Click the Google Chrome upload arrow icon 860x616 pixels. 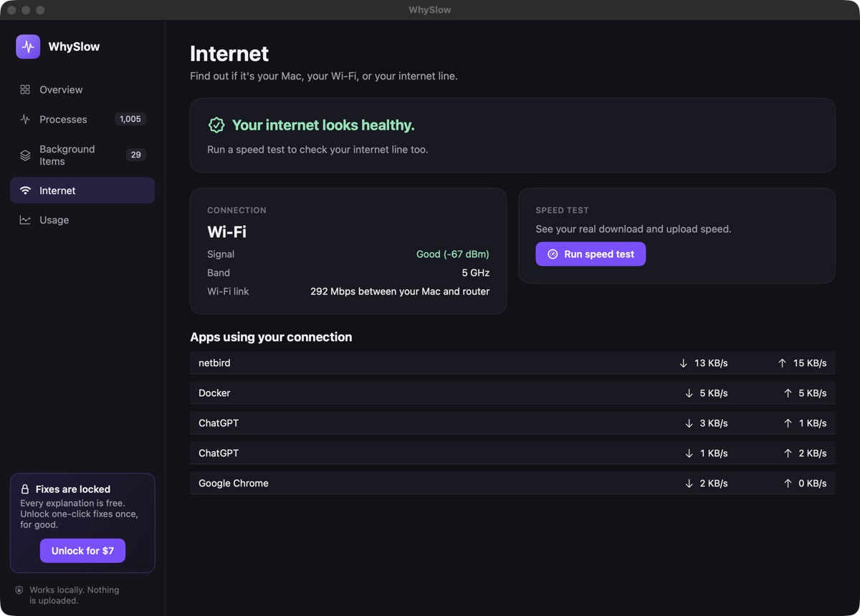(788, 483)
